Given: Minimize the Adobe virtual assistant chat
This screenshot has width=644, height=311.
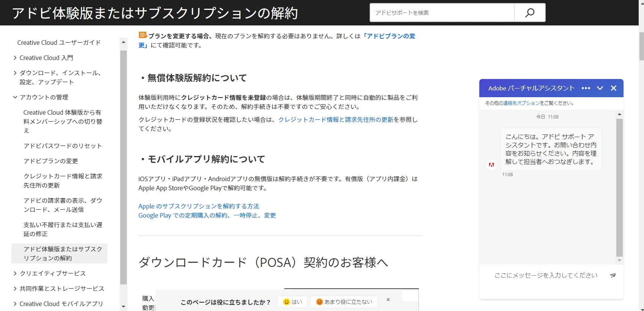Looking at the screenshot, I should (600, 88).
